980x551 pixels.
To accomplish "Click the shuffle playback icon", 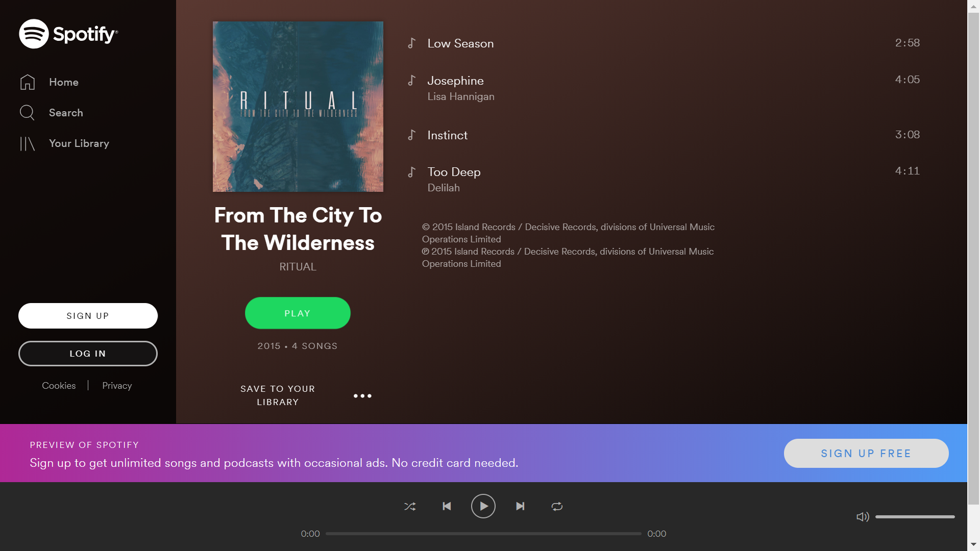I will coord(409,506).
